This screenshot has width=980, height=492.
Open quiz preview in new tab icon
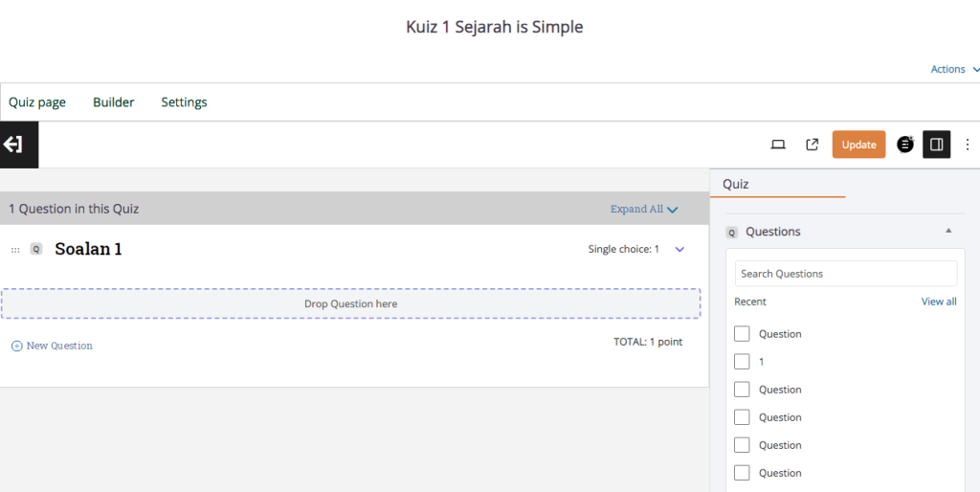pos(812,145)
